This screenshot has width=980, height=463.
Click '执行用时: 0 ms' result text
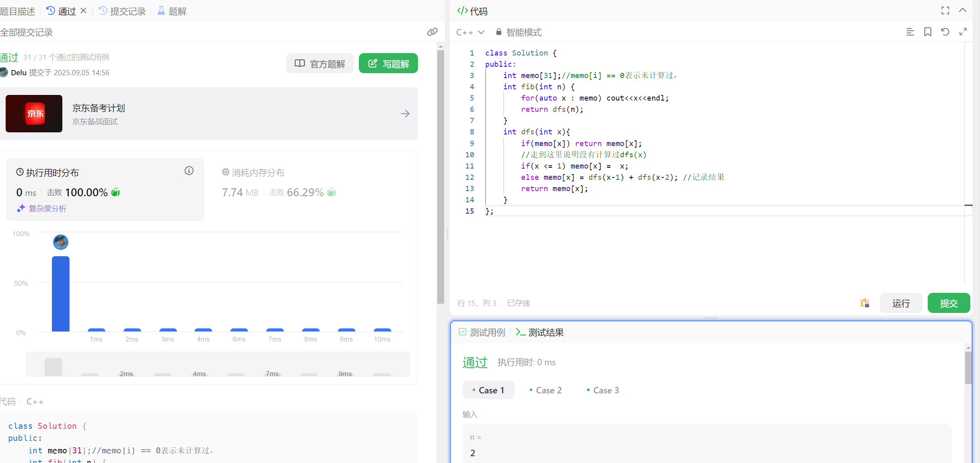pos(527,362)
